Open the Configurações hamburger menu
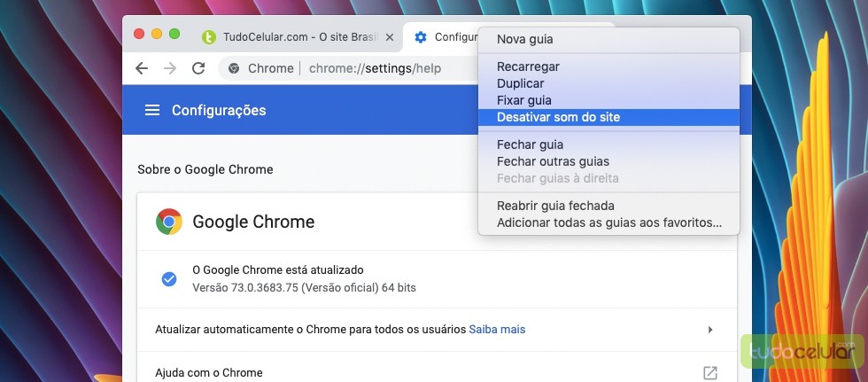 [x=152, y=110]
